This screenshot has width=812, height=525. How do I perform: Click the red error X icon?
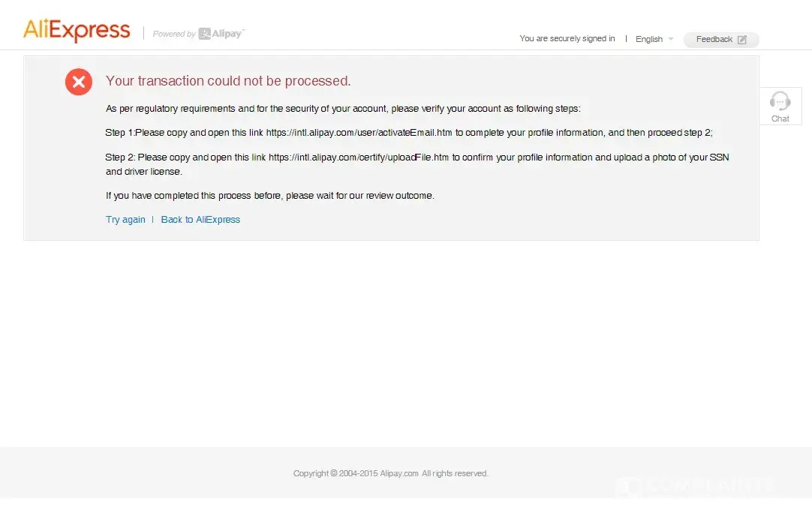pos(79,82)
